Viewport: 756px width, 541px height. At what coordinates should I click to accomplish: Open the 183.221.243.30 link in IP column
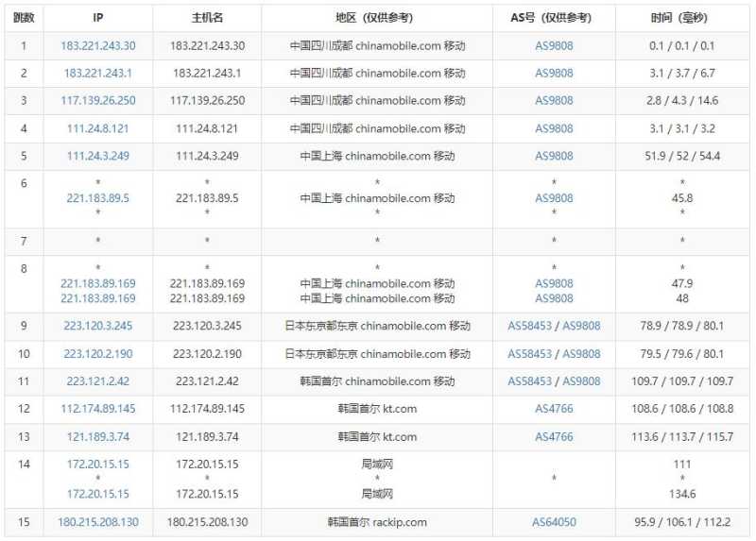coord(98,45)
